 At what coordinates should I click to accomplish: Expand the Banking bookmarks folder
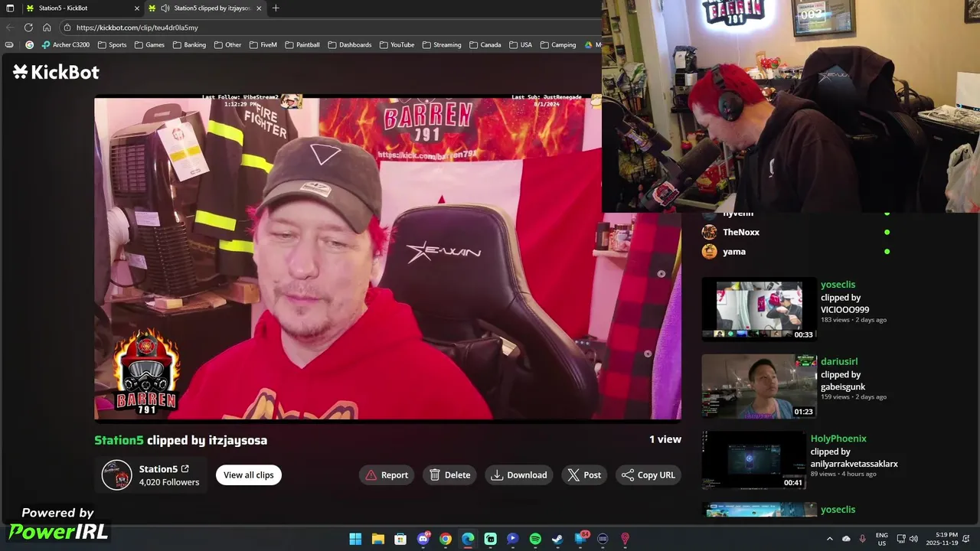tap(189, 45)
